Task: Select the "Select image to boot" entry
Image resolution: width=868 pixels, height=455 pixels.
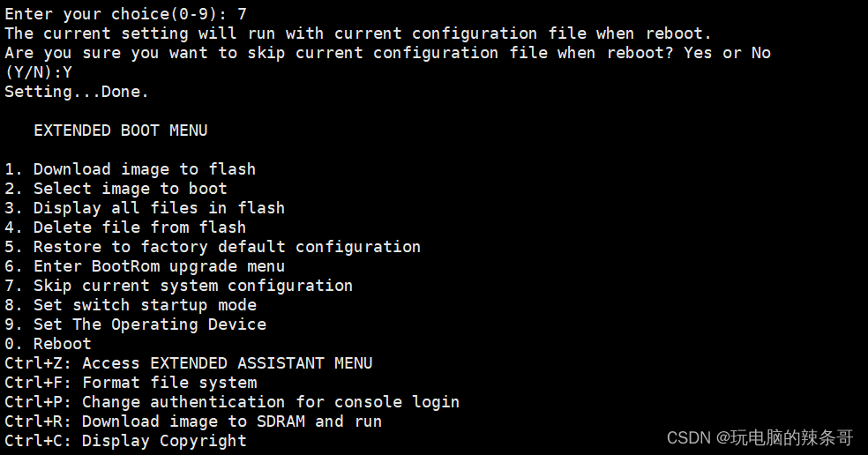Action: pos(116,189)
